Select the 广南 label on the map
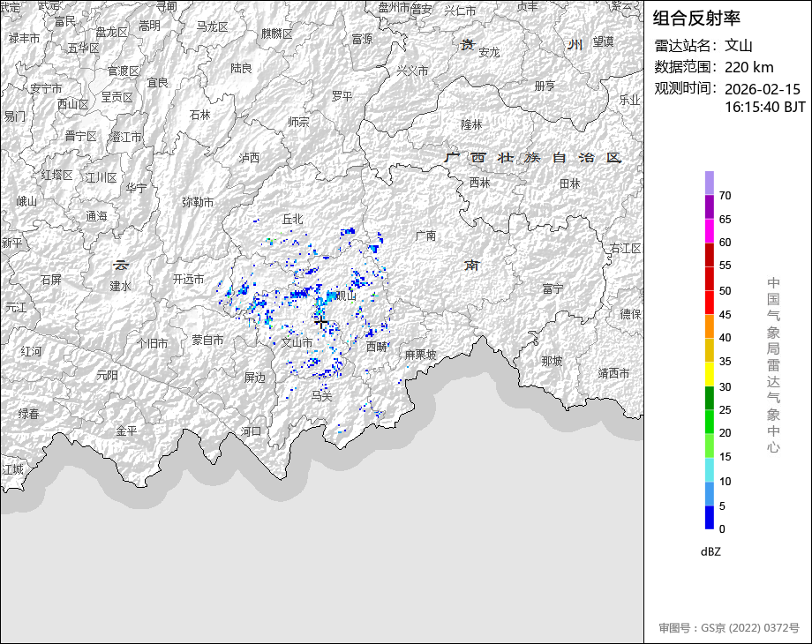812x644 pixels. coord(425,236)
